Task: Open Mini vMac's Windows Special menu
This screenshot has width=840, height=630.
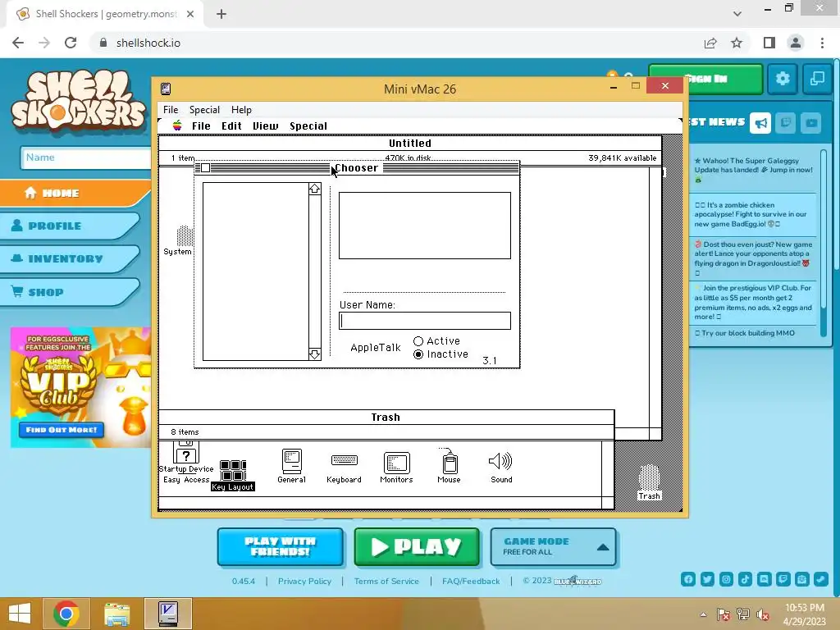Action: (204, 109)
